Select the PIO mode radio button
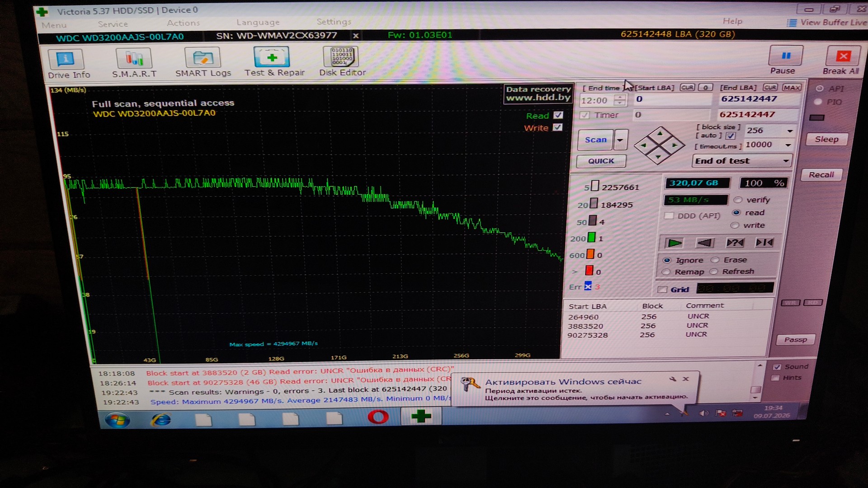 [818, 102]
